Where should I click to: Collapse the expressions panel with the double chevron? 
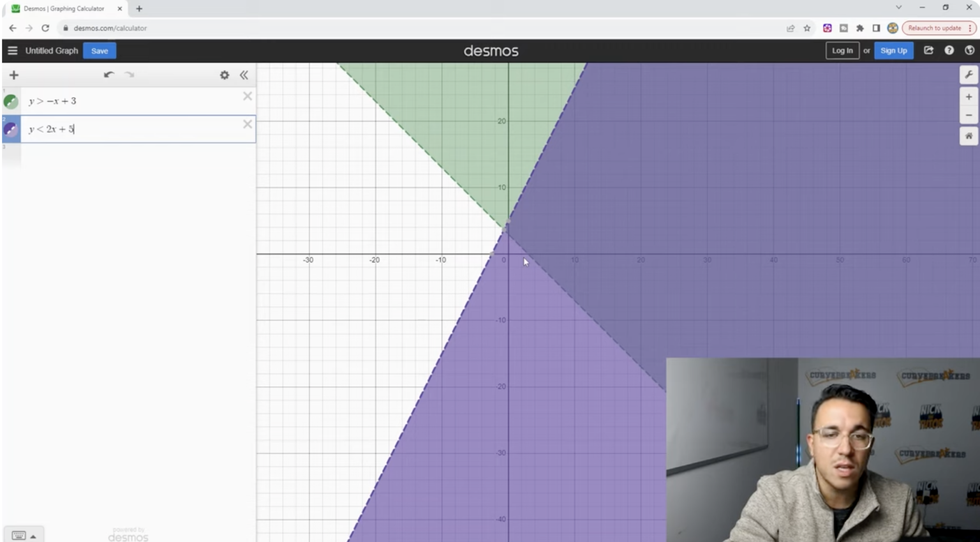244,75
